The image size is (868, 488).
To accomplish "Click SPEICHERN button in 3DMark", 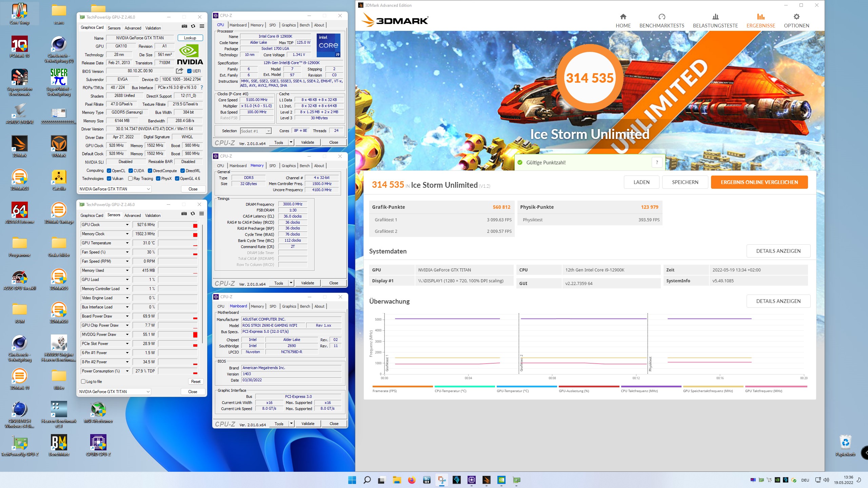I will (685, 182).
